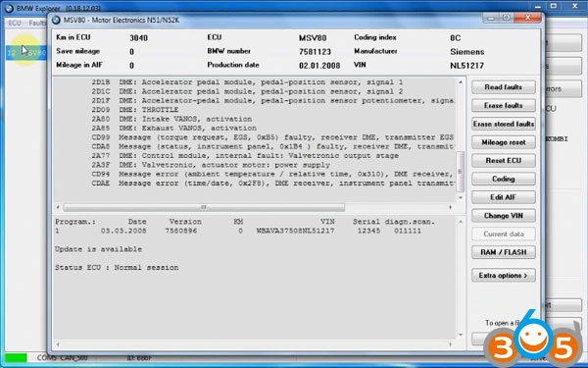The height and width of the screenshot is (368, 588).
Task: Click the fault list horizontal scrollbar thumb
Action: (x=204, y=207)
